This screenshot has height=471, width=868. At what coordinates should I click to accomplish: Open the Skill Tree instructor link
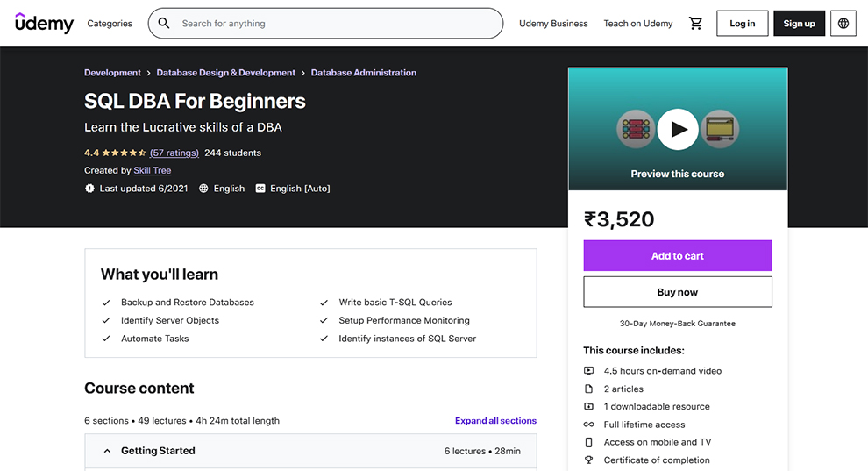pos(153,170)
